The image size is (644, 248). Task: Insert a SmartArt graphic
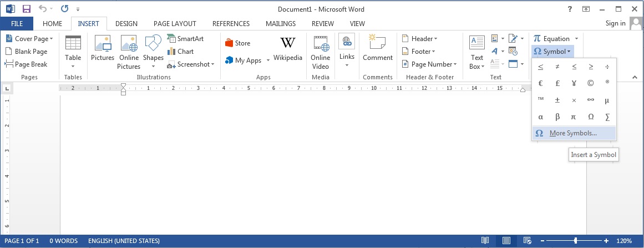point(185,39)
